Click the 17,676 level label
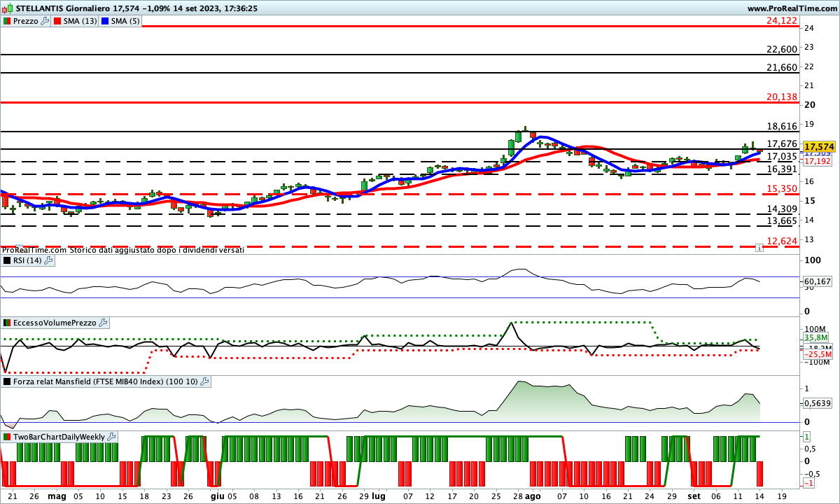 coord(782,143)
